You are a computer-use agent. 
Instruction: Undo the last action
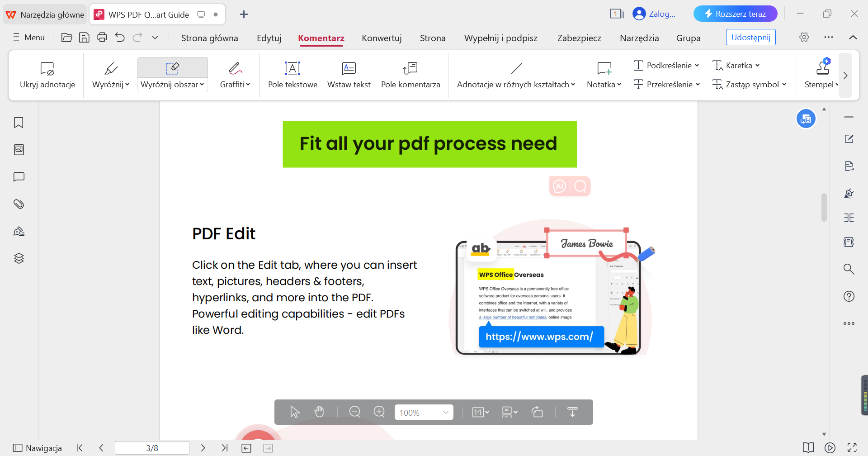[120, 38]
